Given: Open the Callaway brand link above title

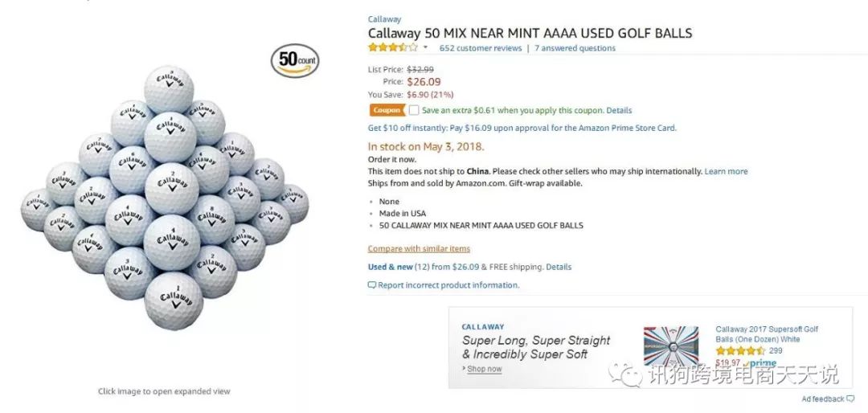Looking at the screenshot, I should [x=384, y=19].
